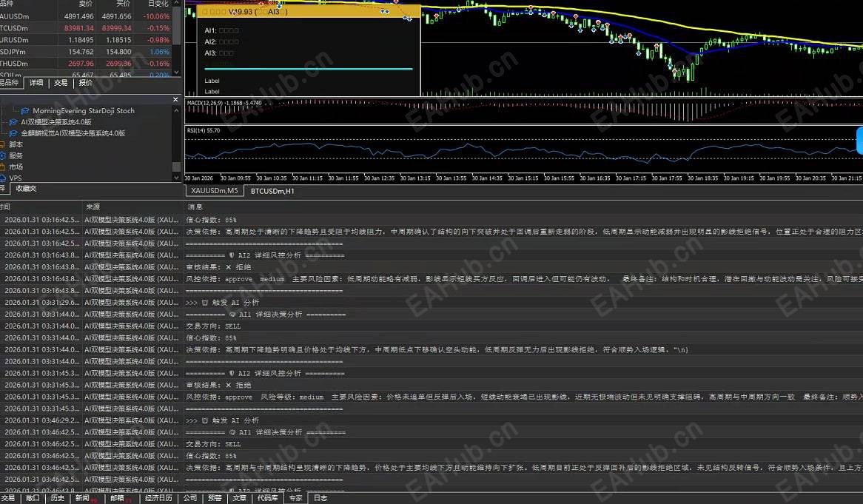Click the teal progress line in AI panel
Screen dimensions: 863x504
[308, 69]
